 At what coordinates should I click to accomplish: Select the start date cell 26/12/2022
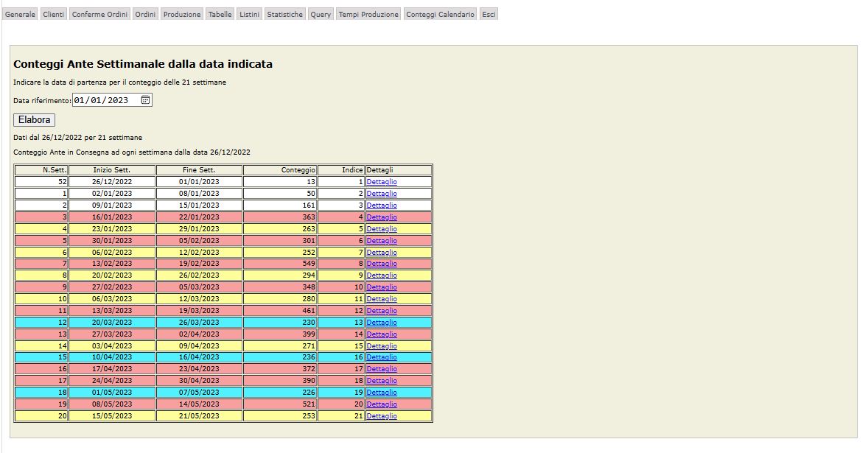tap(112, 181)
